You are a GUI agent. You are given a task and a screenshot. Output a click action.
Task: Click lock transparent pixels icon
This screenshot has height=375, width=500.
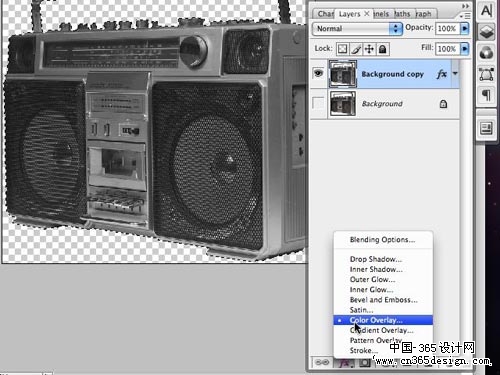click(342, 49)
